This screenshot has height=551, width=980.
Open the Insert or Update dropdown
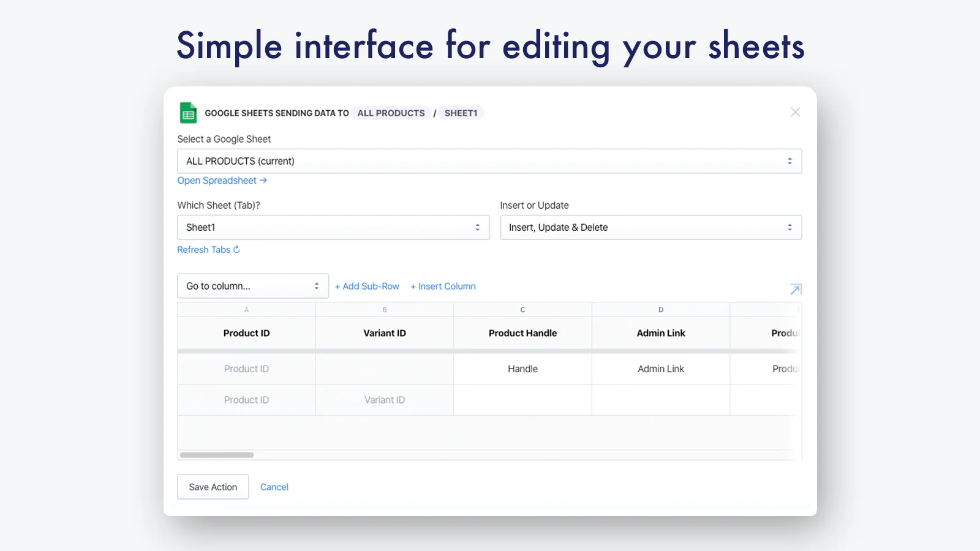tap(650, 227)
